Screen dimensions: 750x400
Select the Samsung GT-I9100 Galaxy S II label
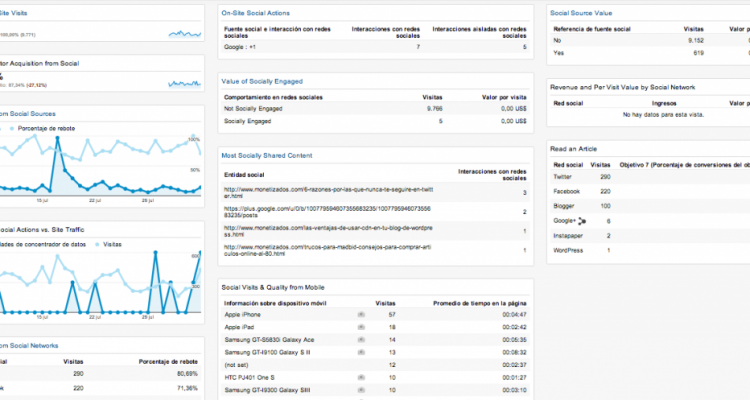point(267,352)
